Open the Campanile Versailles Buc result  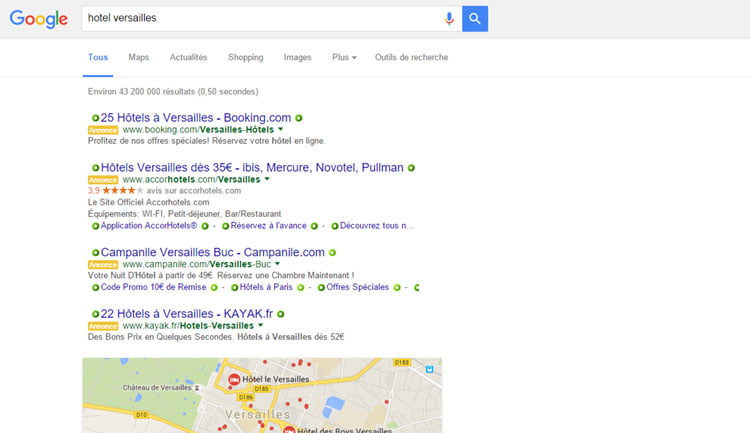pyautogui.click(x=213, y=253)
